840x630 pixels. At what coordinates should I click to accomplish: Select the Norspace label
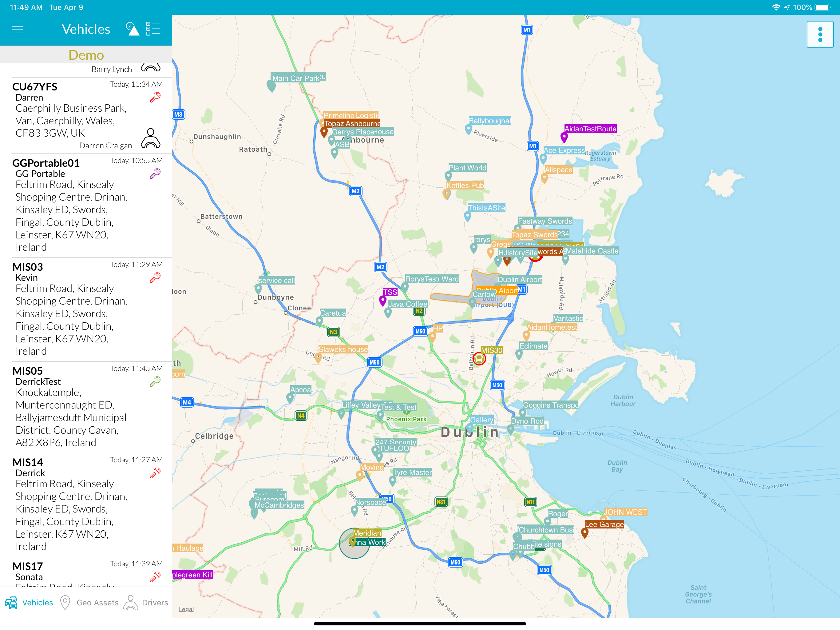[370, 502]
